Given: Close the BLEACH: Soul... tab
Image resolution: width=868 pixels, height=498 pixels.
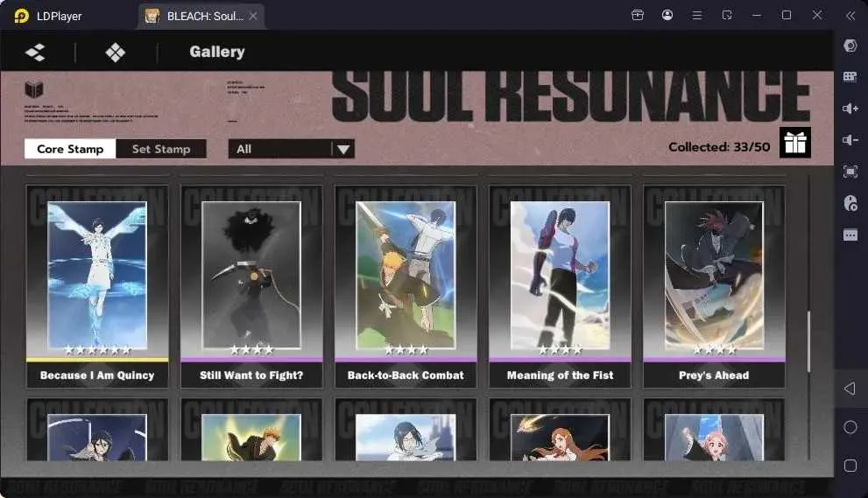Looking at the screenshot, I should (x=253, y=16).
